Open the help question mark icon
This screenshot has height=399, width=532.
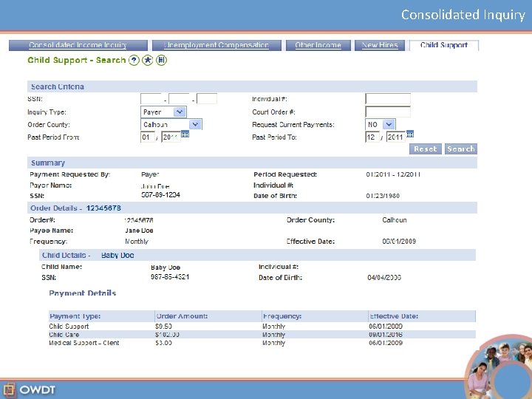[x=134, y=61]
